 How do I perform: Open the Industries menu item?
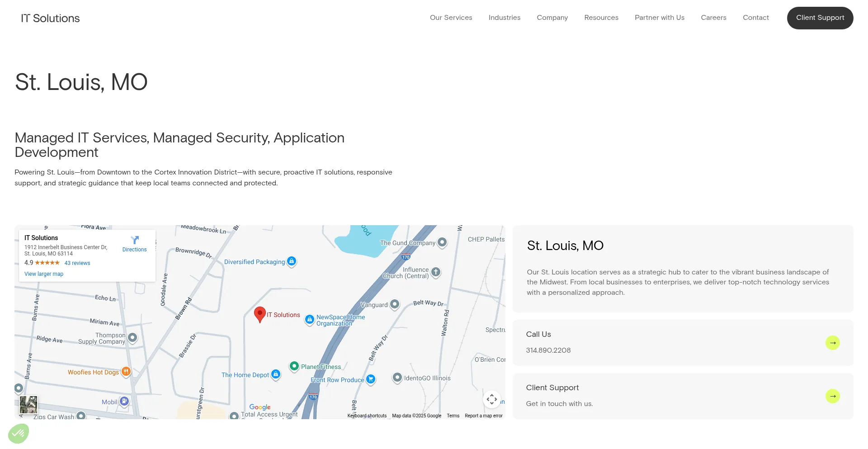tap(505, 18)
